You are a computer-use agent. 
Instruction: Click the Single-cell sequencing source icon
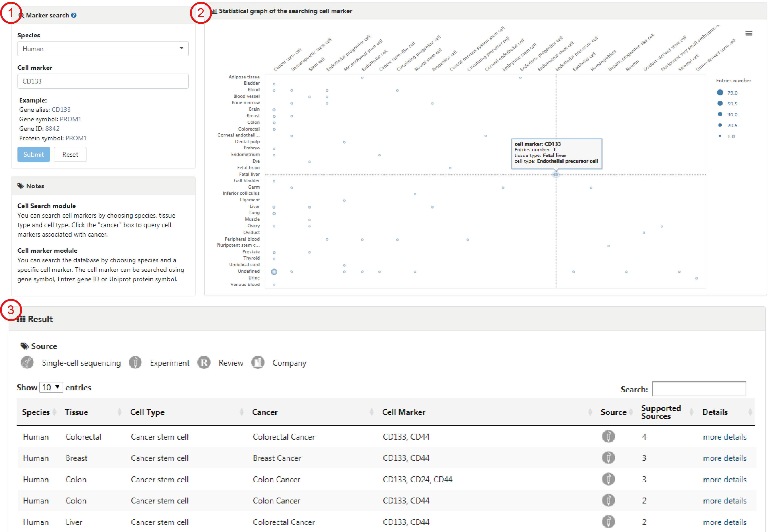tap(27, 362)
